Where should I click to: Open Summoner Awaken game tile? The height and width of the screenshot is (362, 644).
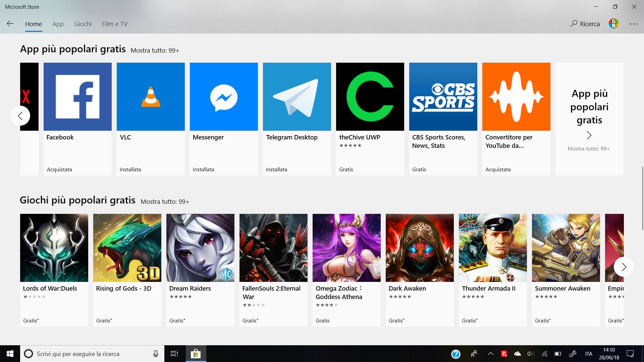pyautogui.click(x=566, y=270)
